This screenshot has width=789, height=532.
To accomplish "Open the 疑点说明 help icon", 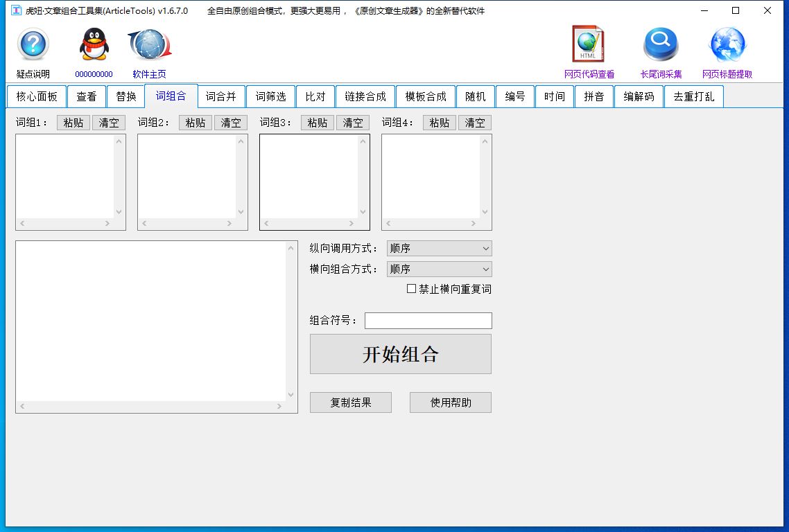I will click(33, 45).
